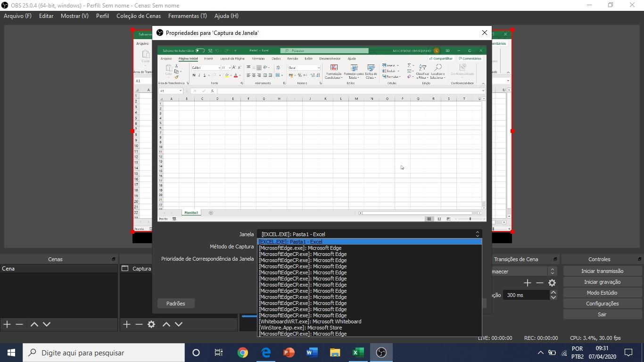Choose '[WhiteboardWRT.exe]: Microsoft Whiteboard' window
644x362 pixels.
coord(369,321)
